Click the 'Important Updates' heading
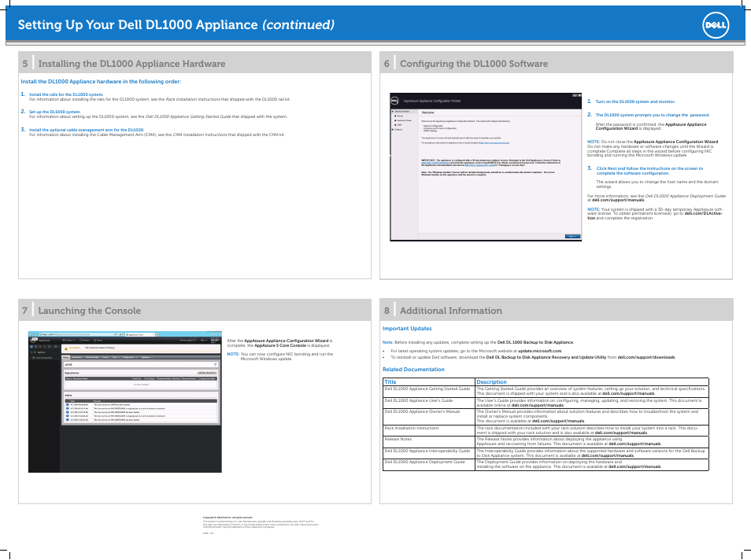This screenshot has width=751, height=560. (407, 328)
